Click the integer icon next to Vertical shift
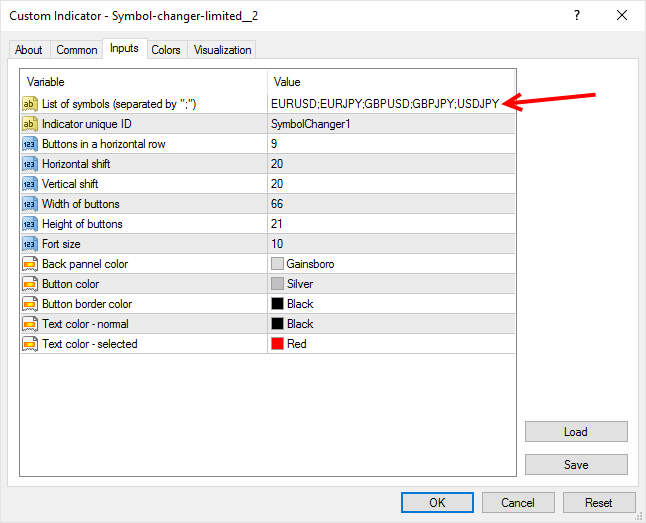646x523 pixels. [x=30, y=184]
